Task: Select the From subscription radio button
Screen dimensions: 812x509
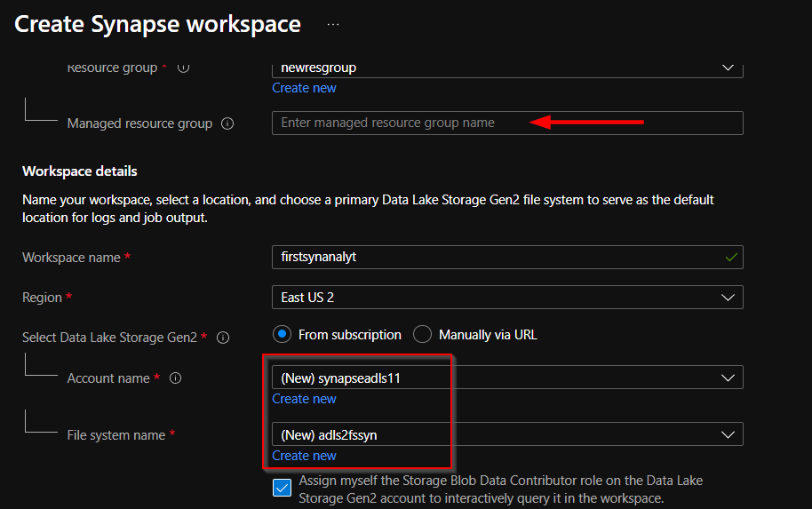Action: coord(283,335)
